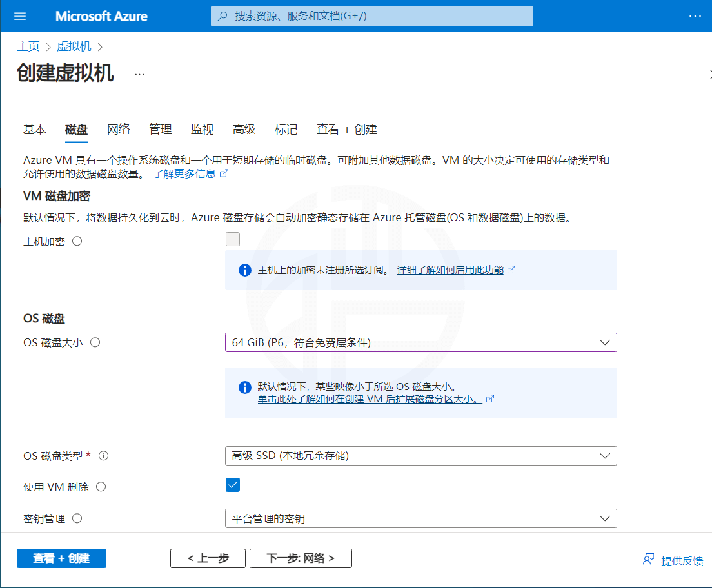Open the OS 磁盘大小 dropdown
The image size is (712, 588).
click(421, 342)
